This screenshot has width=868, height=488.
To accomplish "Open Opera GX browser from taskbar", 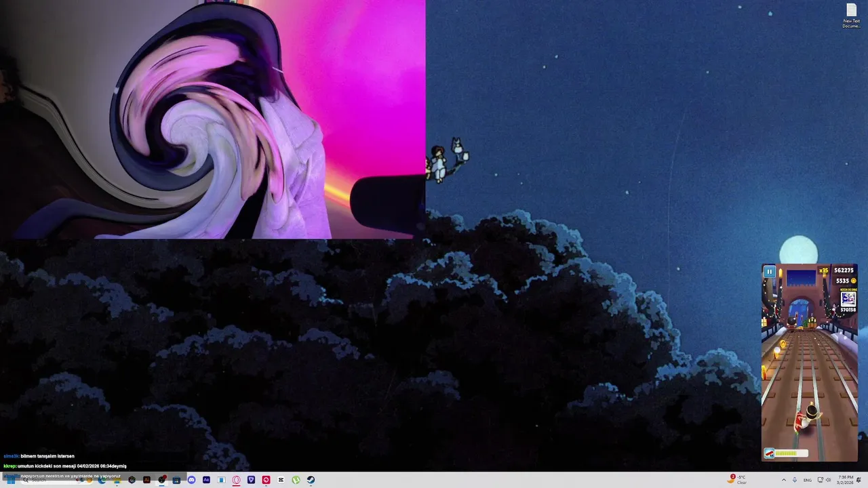I will [236, 480].
